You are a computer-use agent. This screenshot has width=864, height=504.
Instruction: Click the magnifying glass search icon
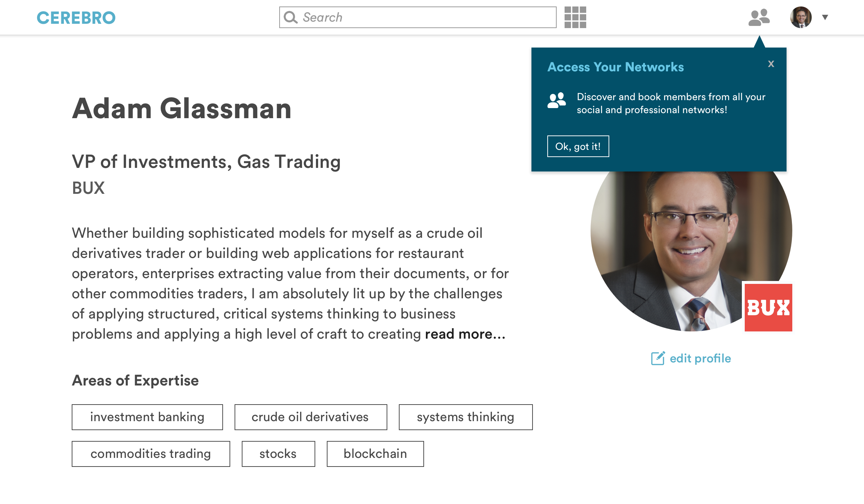pos(290,17)
